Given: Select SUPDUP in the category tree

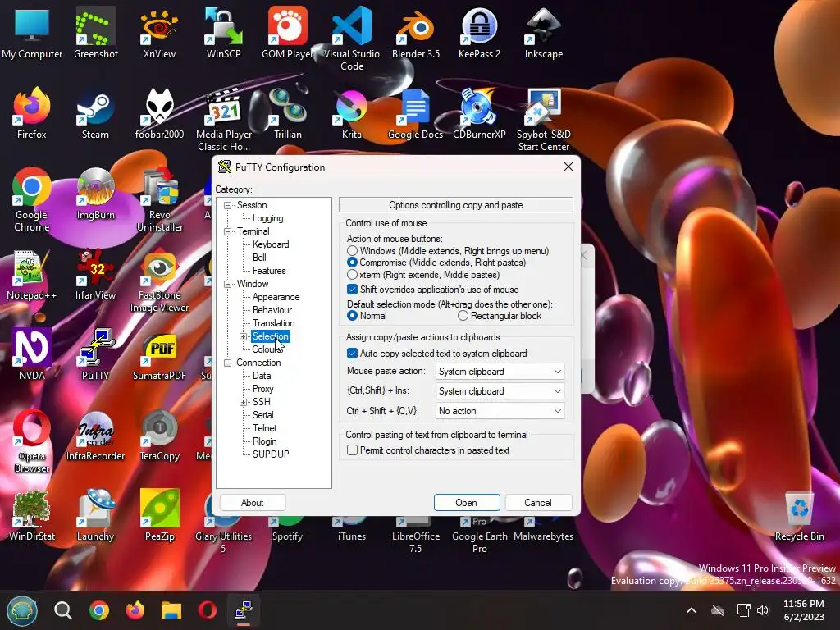Looking at the screenshot, I should 271,454.
